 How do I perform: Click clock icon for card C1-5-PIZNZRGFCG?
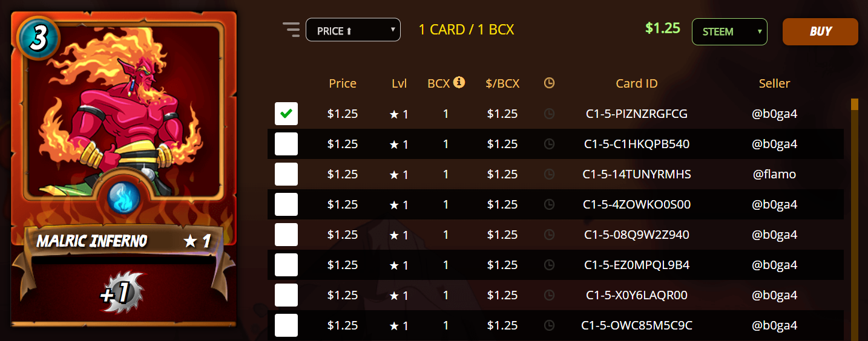(x=549, y=114)
